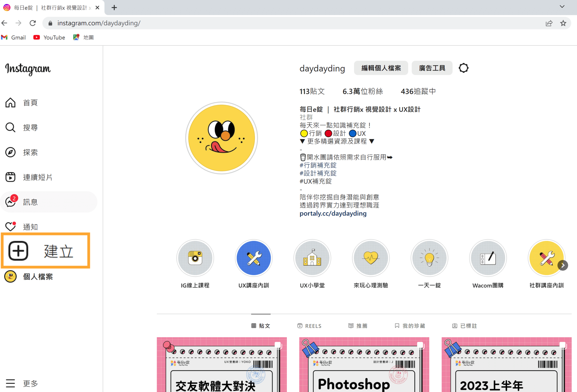Screen dimensions: 577x392
Task: Click the 編輯個人檔案 button
Action: (381, 68)
